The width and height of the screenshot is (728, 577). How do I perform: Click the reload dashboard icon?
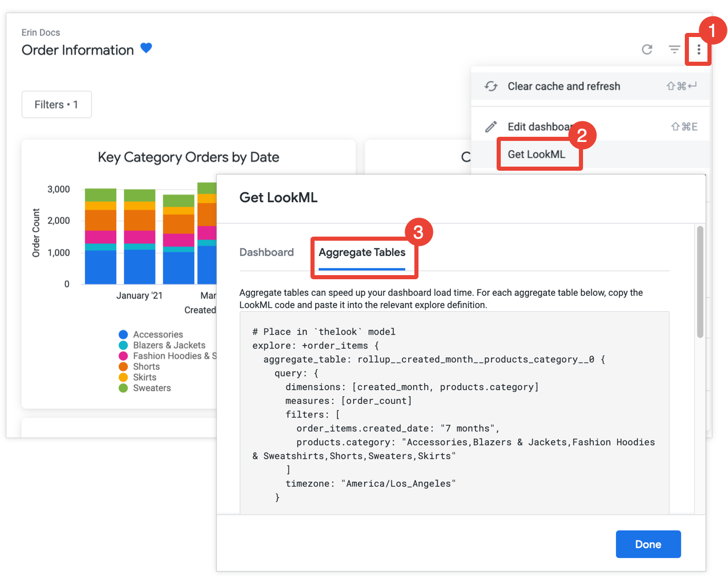647,49
